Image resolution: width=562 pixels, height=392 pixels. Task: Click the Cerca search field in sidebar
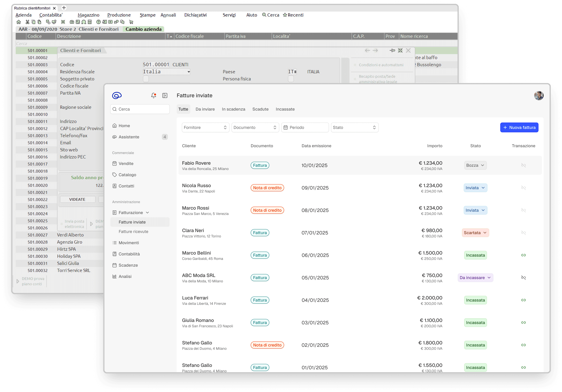tap(140, 109)
